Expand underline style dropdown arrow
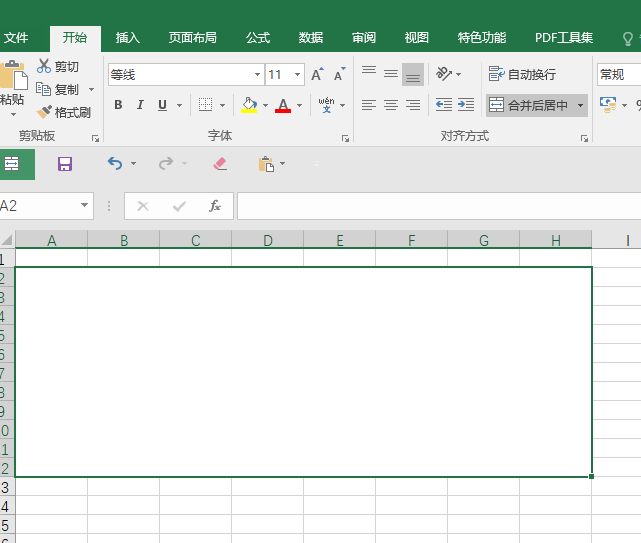Image resolution: width=641 pixels, height=543 pixels. click(x=179, y=105)
